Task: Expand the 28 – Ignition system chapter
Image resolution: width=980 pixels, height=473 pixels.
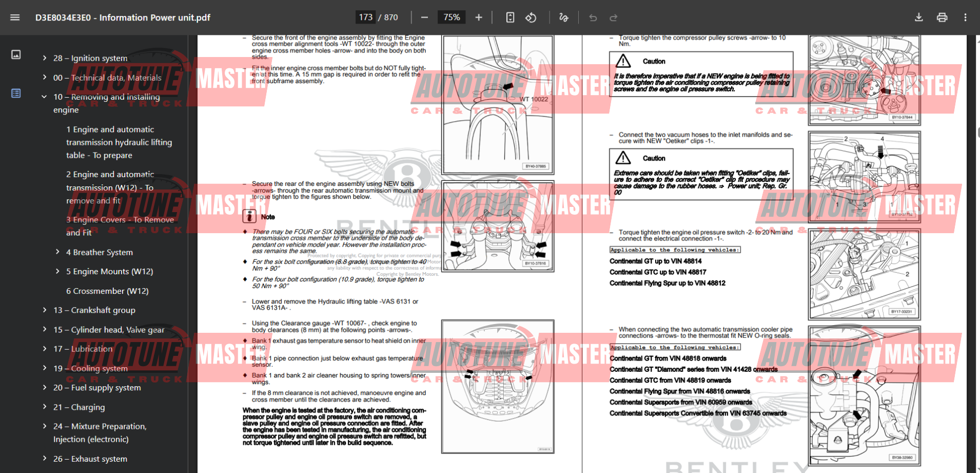Action: pyautogui.click(x=45, y=58)
